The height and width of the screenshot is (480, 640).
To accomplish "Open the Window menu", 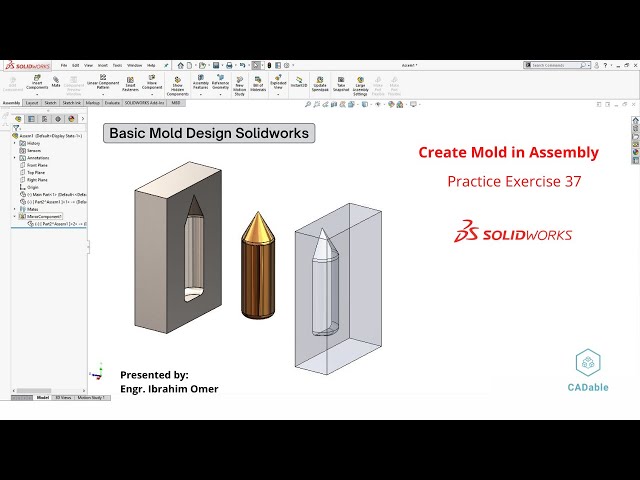I will pyautogui.click(x=134, y=65).
